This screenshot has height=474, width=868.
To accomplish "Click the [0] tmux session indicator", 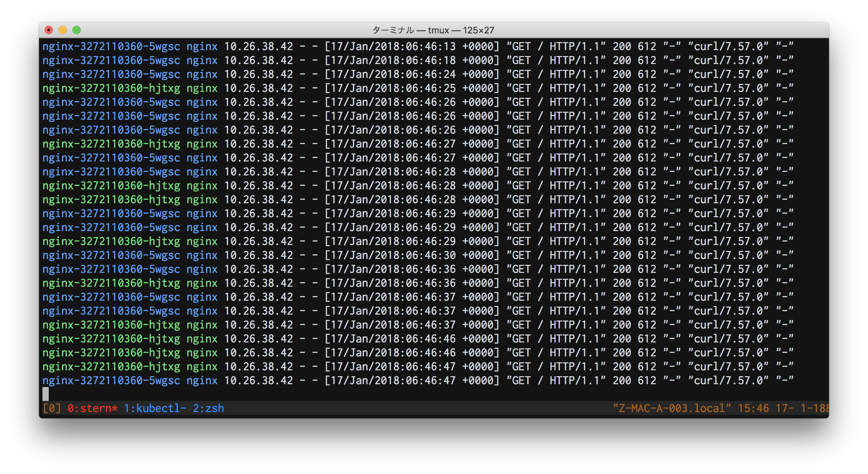I will coord(52,408).
